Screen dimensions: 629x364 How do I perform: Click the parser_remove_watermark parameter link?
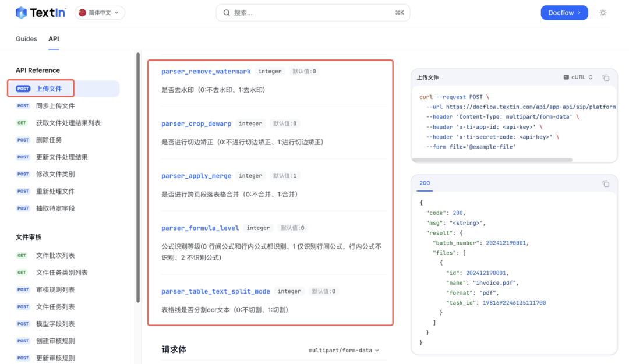pyautogui.click(x=206, y=72)
